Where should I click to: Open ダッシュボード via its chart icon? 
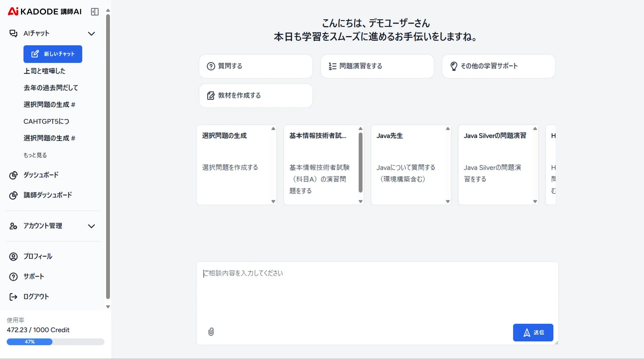[13, 175]
